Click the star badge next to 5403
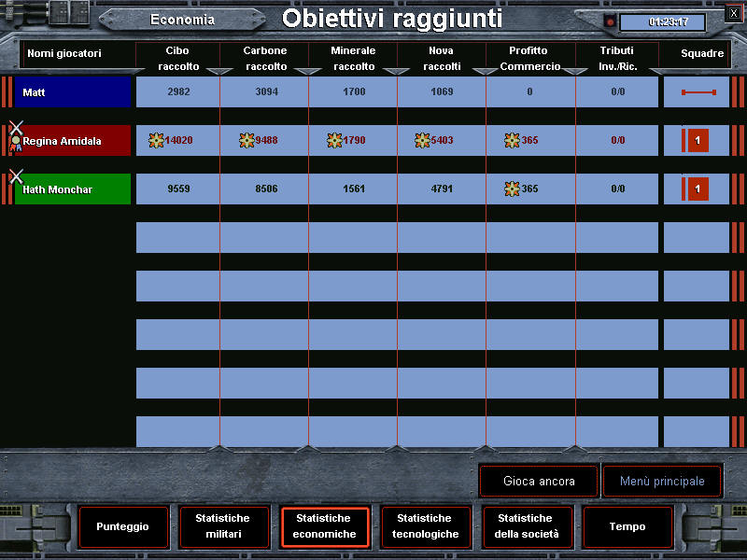The image size is (747, 560). click(x=422, y=140)
